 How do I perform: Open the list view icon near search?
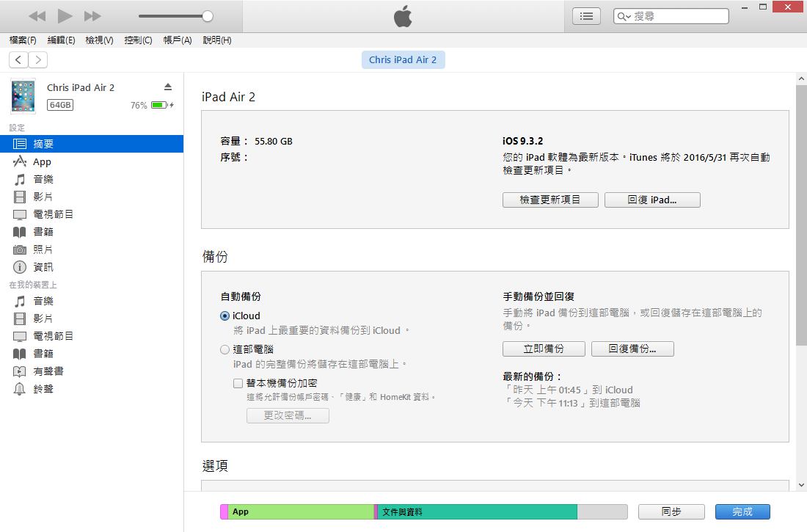586,16
